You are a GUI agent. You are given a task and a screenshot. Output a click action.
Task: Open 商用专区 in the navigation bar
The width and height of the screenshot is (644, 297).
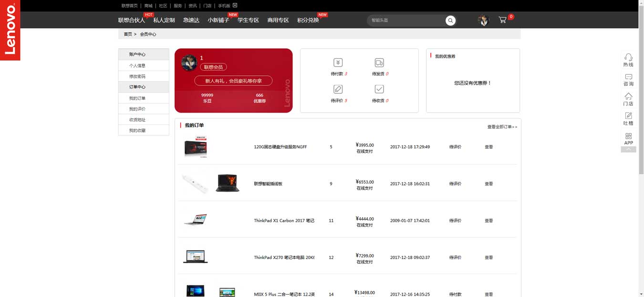point(278,20)
